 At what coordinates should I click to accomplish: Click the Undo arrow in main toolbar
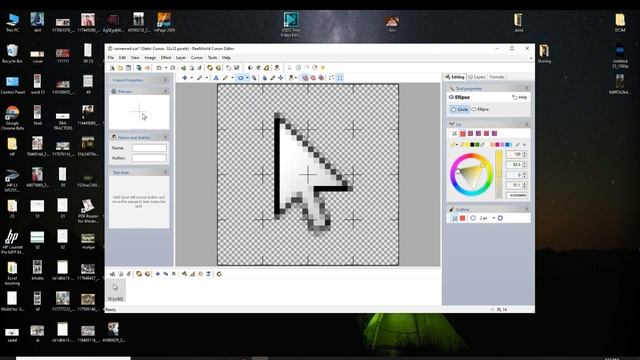(159, 68)
